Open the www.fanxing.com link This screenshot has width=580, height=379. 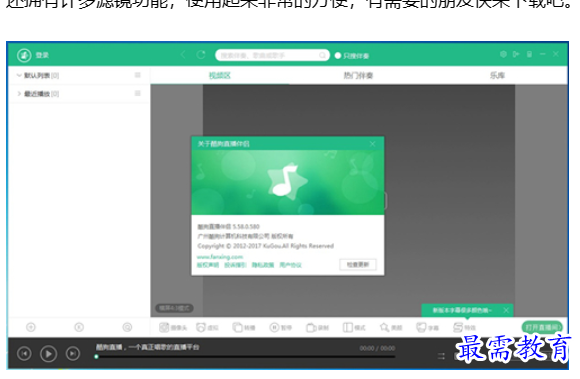click(220, 257)
